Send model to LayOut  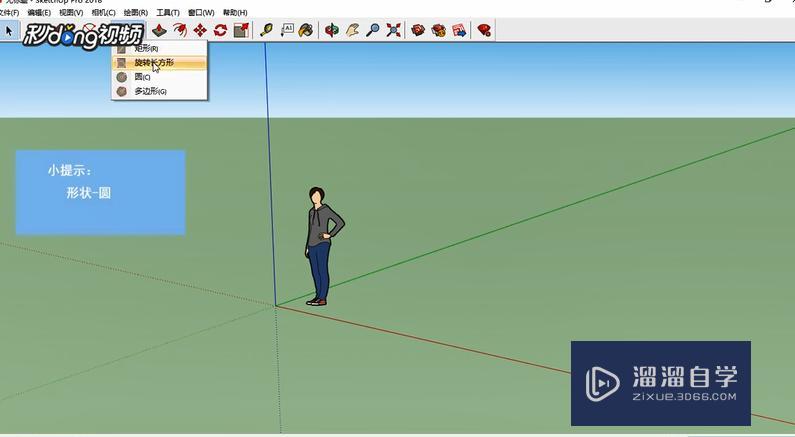click(x=459, y=30)
